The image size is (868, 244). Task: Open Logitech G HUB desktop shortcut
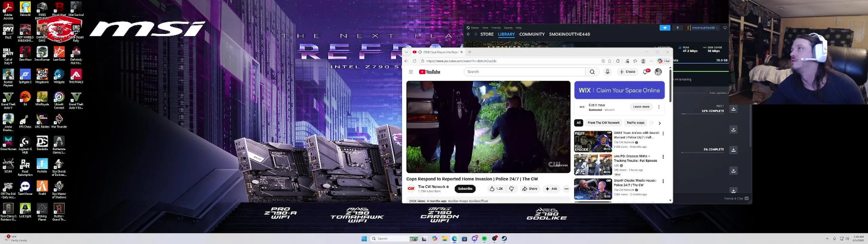25,145
